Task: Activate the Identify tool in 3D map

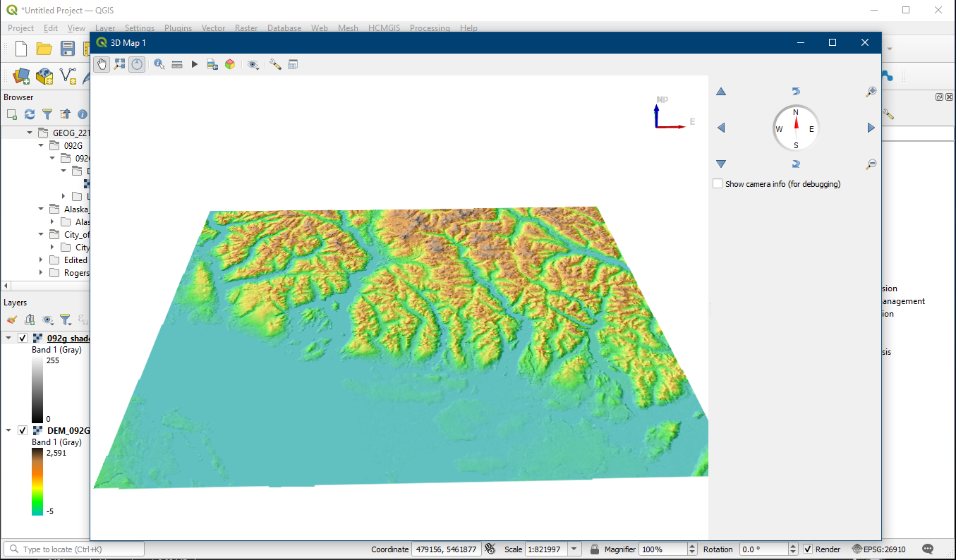Action: (x=159, y=64)
